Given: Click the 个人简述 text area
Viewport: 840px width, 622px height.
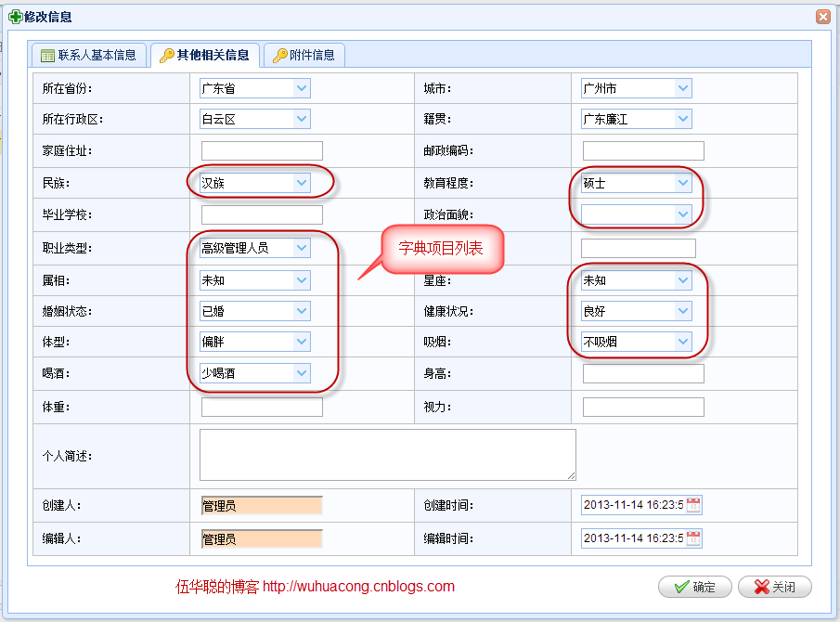Looking at the screenshot, I should pos(388,454).
